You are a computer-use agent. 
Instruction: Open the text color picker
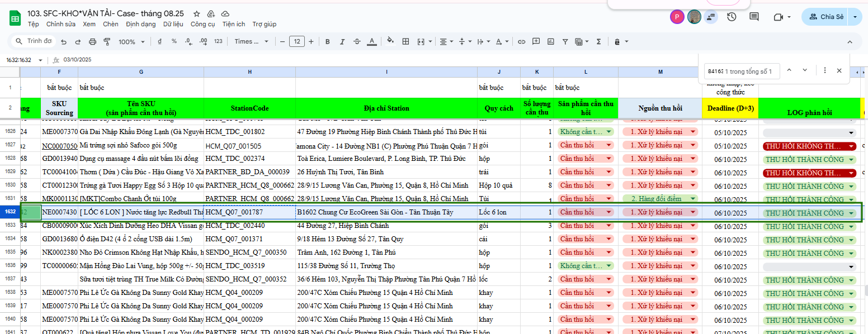click(x=372, y=42)
